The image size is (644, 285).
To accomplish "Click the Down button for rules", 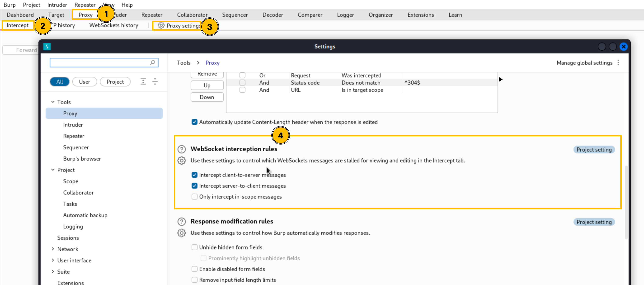I will click(207, 97).
